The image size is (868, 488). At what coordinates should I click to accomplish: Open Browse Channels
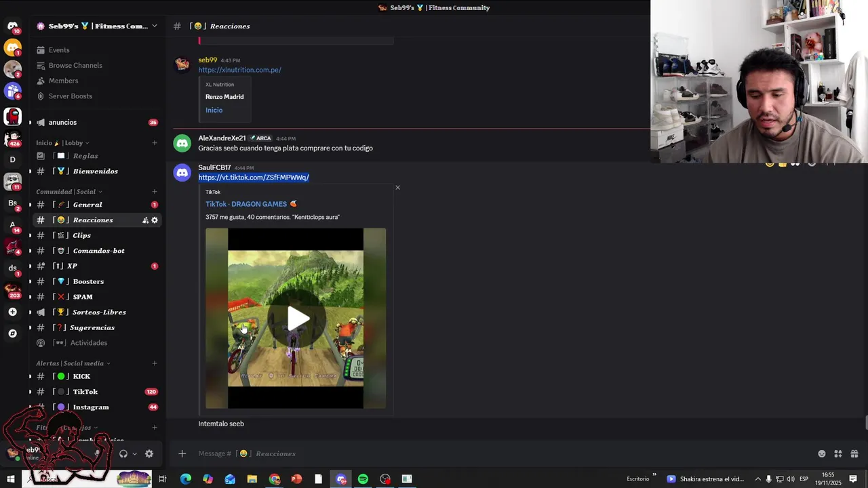pos(75,66)
